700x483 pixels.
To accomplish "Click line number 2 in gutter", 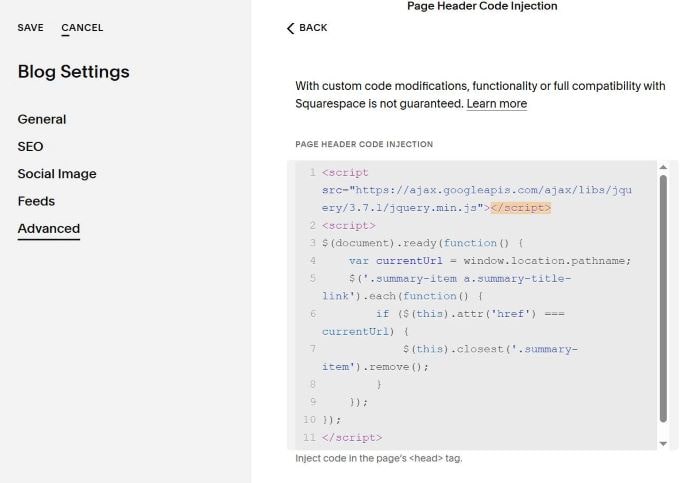I will [312, 225].
